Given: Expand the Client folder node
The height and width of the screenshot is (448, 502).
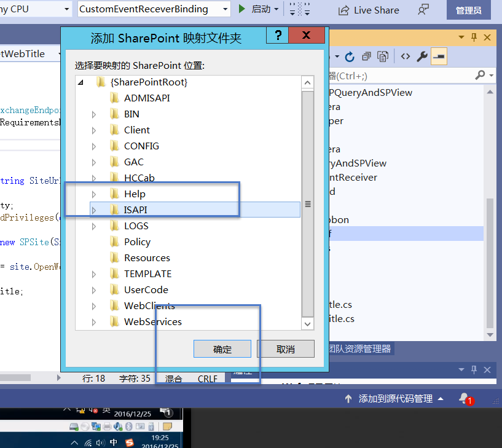Looking at the screenshot, I should (94, 130).
